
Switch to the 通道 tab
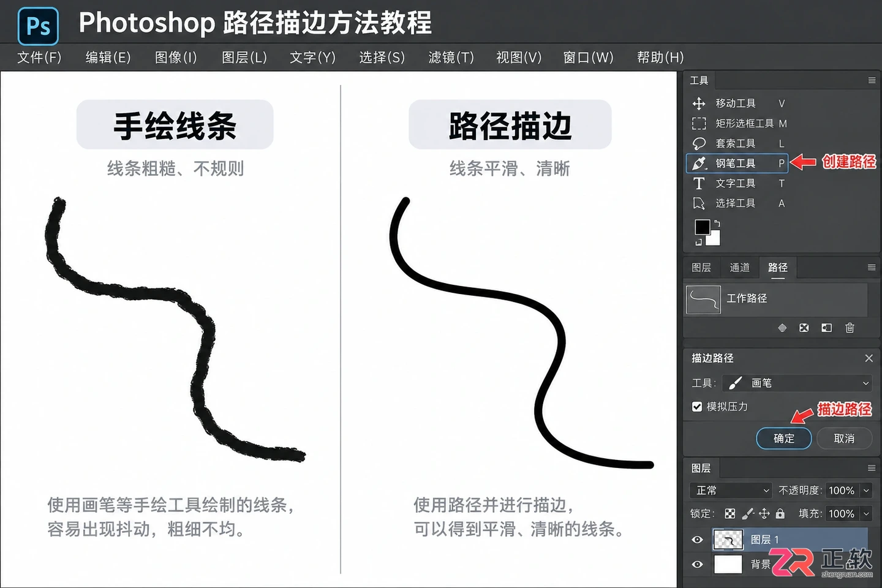click(739, 268)
